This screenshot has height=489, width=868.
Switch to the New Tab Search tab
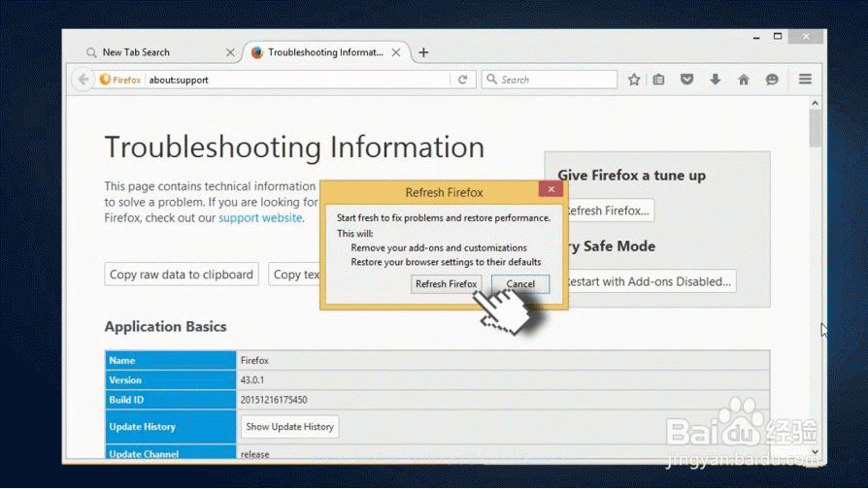(159, 52)
